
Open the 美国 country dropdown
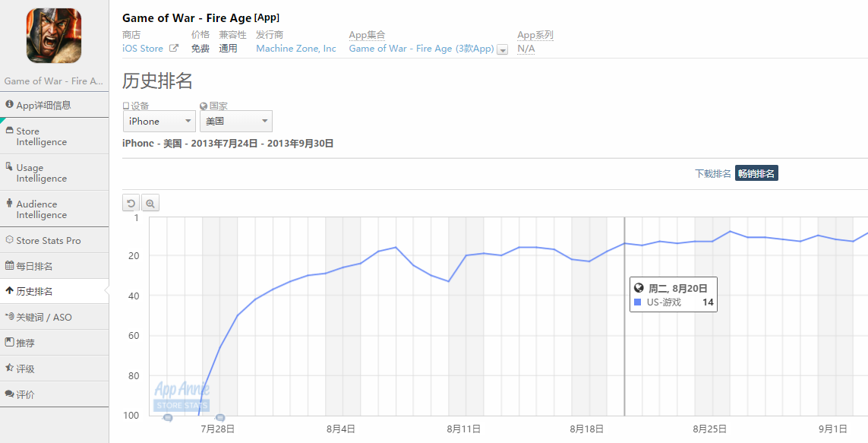coord(236,122)
